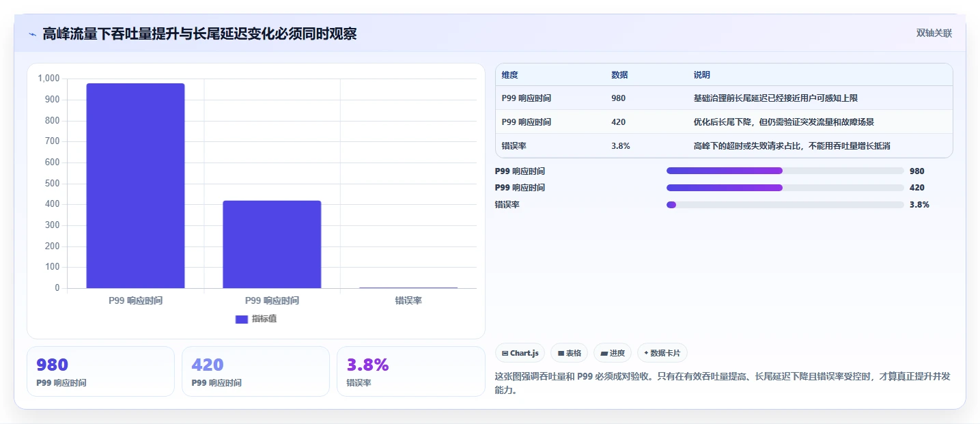This screenshot has width=980, height=424.
Task: Click the 高峰下的超时或失败请求占比 description cell
Action: (792, 146)
